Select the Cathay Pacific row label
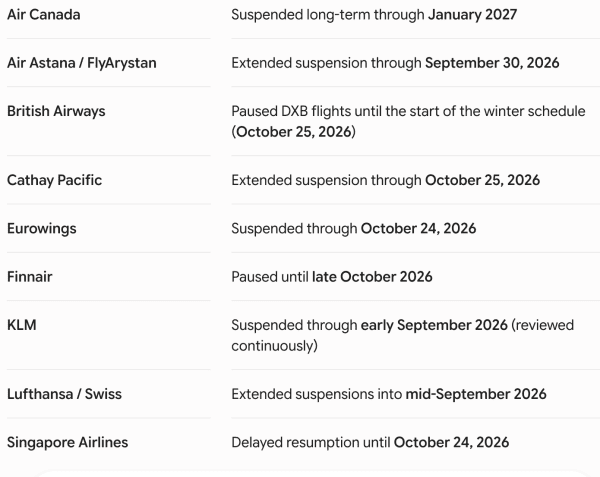Screen dimensions: 600x477 click(54, 180)
